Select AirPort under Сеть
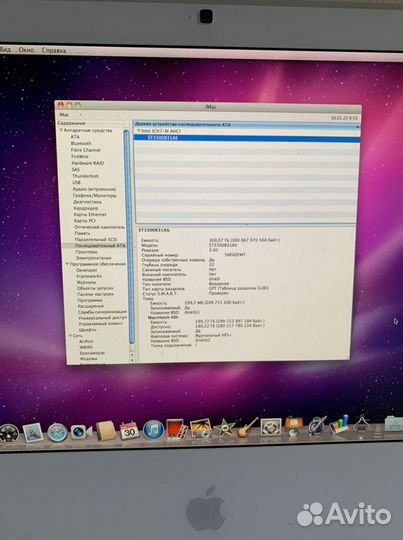This screenshot has height=540, width=403. coord(86,341)
